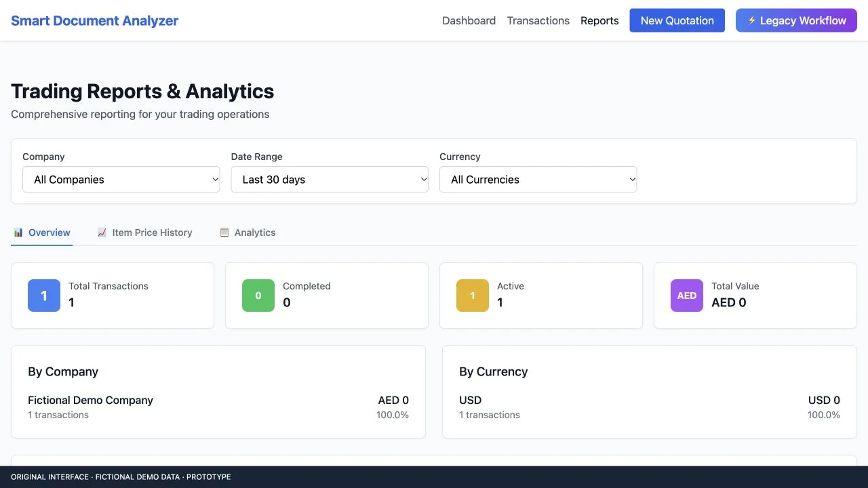Click the AED 0 value in the Total Value card
This screenshot has width=868, height=488.
pyautogui.click(x=729, y=302)
